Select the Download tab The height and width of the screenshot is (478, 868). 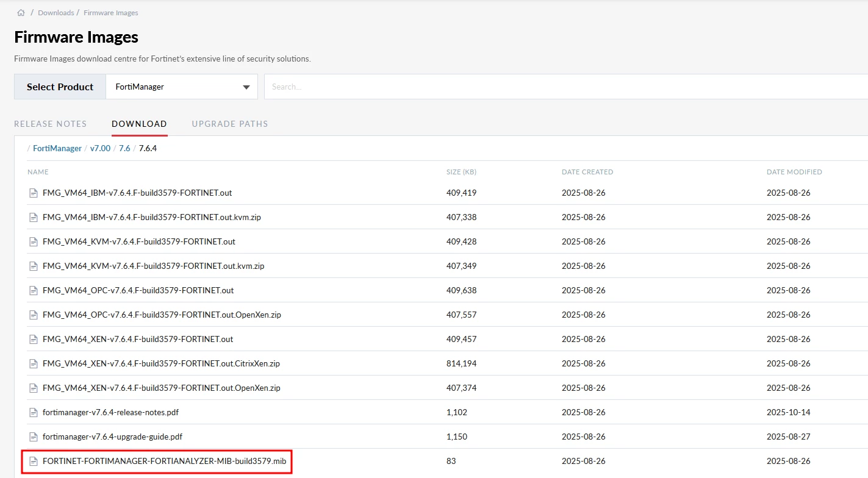click(x=139, y=124)
